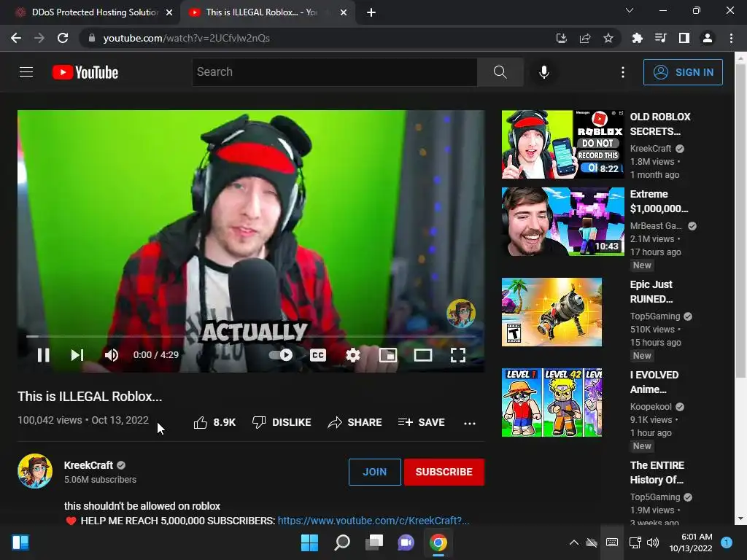The width and height of the screenshot is (747, 560).
Task: Open The ENTIRE History Of video title
Action: pyautogui.click(x=657, y=472)
